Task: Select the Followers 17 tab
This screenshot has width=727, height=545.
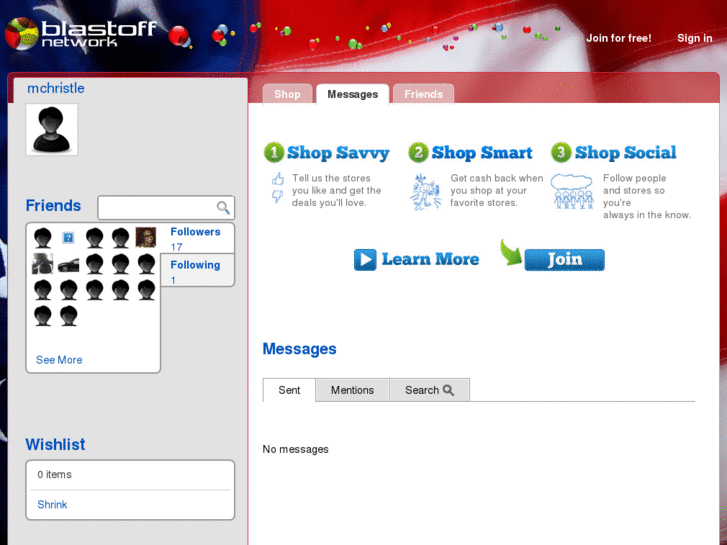Action: coord(198,238)
